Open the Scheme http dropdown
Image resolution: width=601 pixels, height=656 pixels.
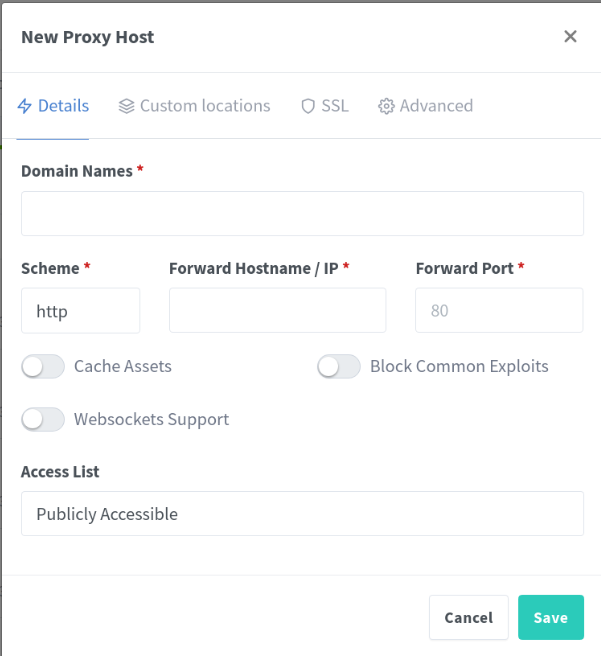80,311
